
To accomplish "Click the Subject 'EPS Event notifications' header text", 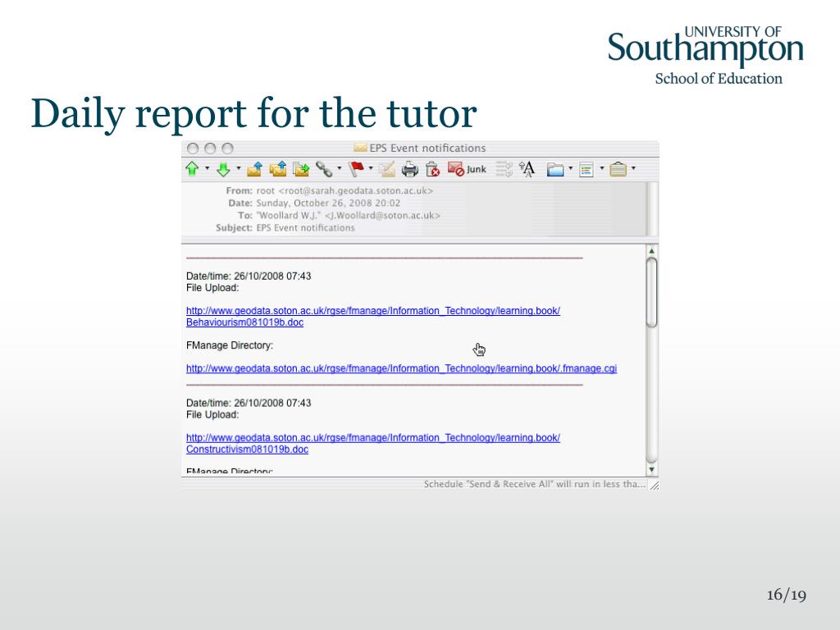I will click(x=305, y=228).
